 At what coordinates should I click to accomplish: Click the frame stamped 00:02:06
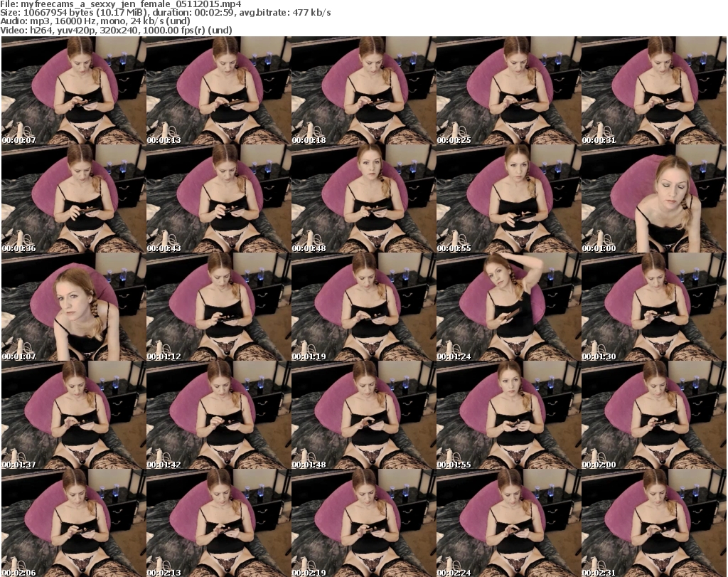73,523
